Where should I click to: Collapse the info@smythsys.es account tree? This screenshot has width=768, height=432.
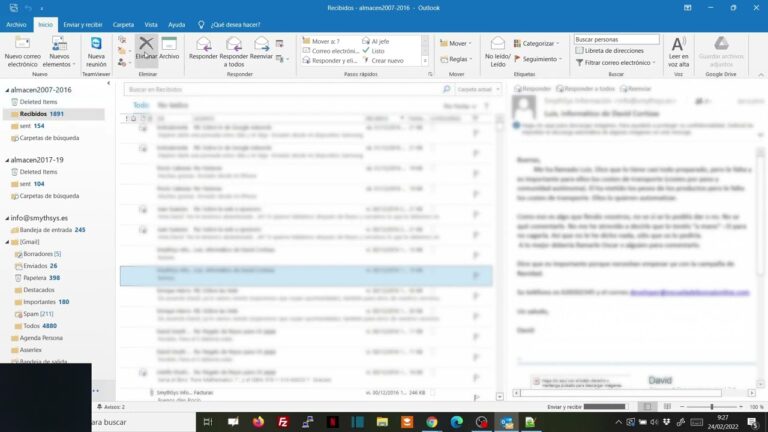[x=7, y=218]
